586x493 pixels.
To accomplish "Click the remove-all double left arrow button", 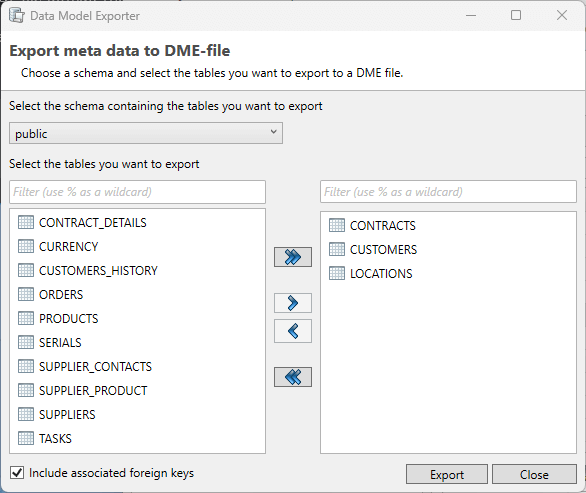I will pyautogui.click(x=293, y=377).
